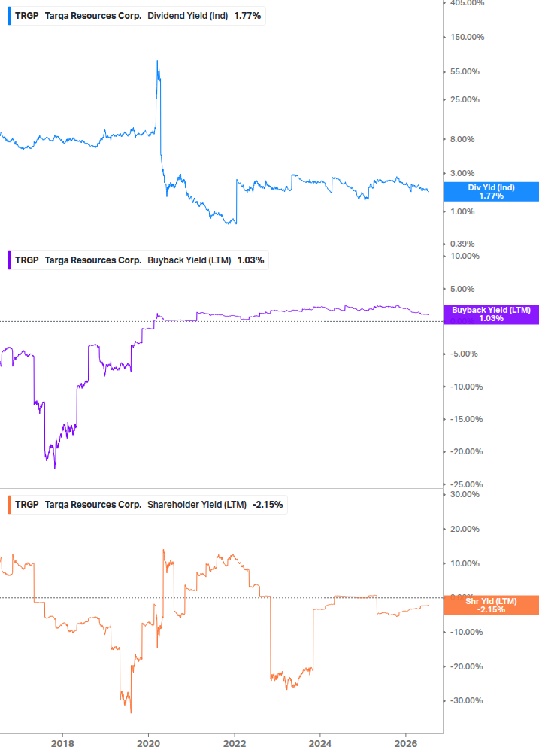Click the -5.00% tick on buyback axis
The image size is (539, 756).
click(464, 354)
